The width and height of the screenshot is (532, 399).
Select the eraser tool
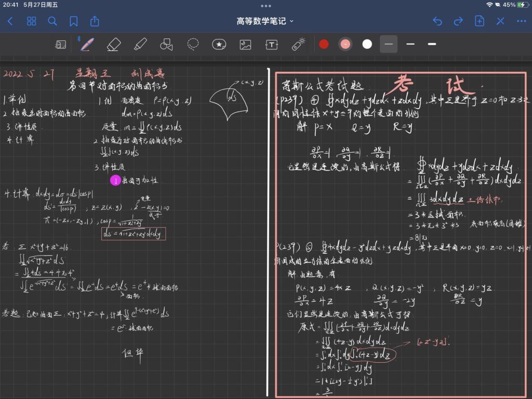click(114, 45)
